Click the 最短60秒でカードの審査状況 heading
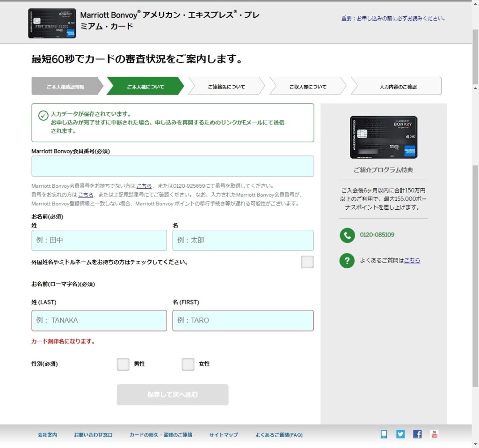The width and height of the screenshot is (479, 448). 137,59
